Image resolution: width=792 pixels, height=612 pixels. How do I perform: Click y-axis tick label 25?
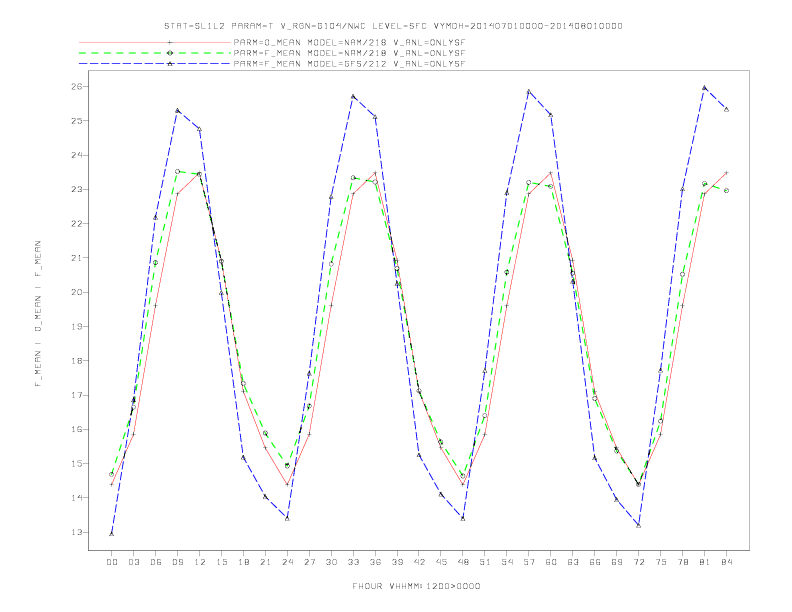point(76,121)
